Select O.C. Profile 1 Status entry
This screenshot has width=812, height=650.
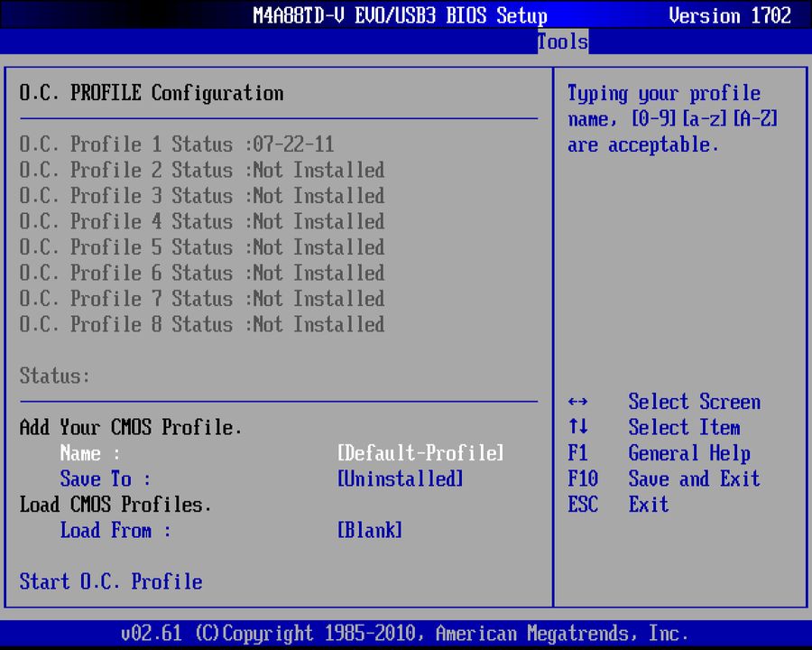200,144
